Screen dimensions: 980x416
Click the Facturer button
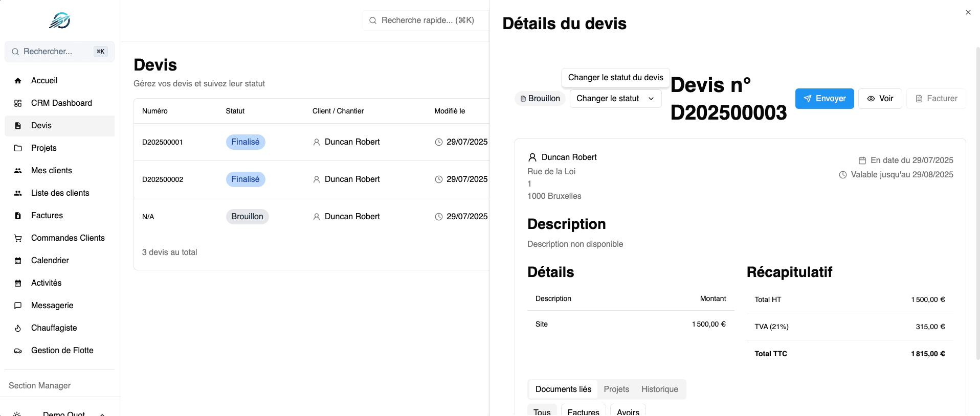[936, 99]
